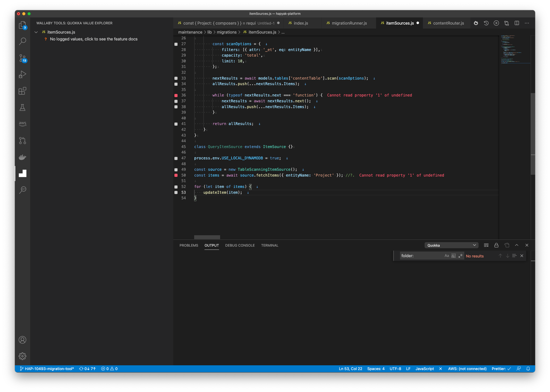Open the editor More Actions menu

pos(527,23)
